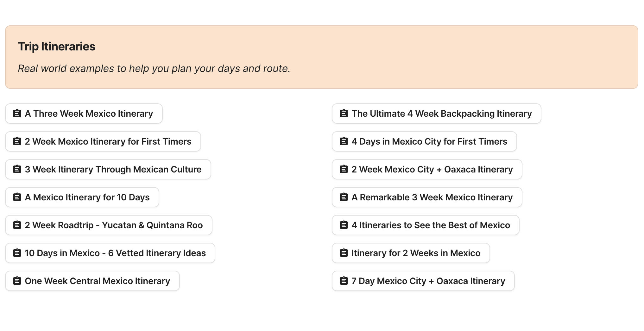Select the clipboard icon next to 3 Week Itinerary Through Mexican Culture
The height and width of the screenshot is (331, 644).
(17, 169)
